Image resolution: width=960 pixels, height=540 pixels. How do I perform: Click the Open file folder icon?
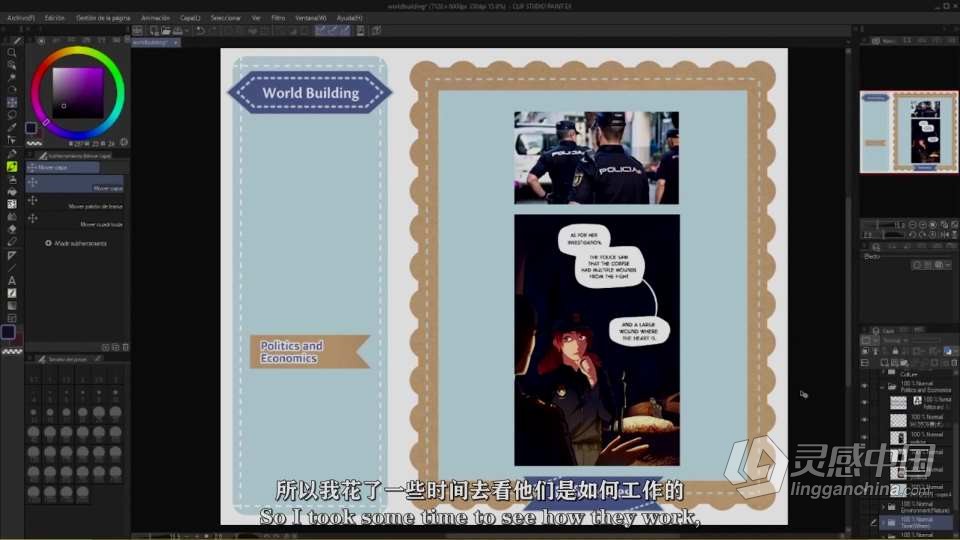point(166,31)
